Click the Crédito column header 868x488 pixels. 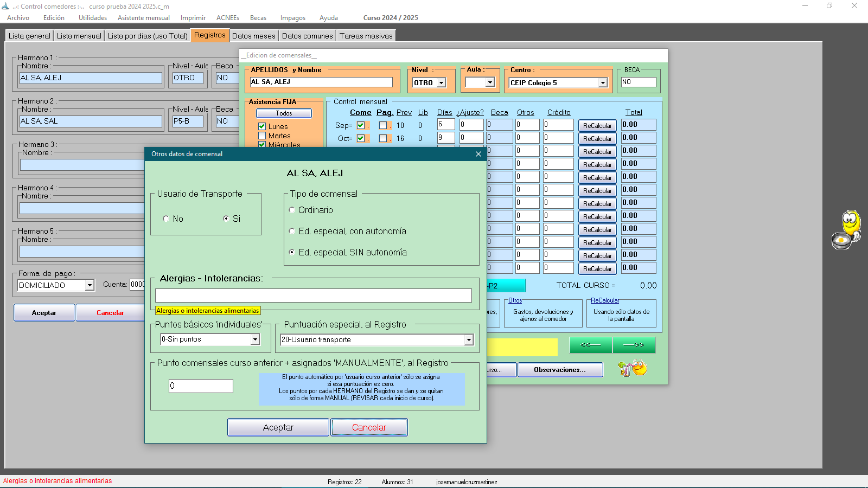[x=559, y=113]
